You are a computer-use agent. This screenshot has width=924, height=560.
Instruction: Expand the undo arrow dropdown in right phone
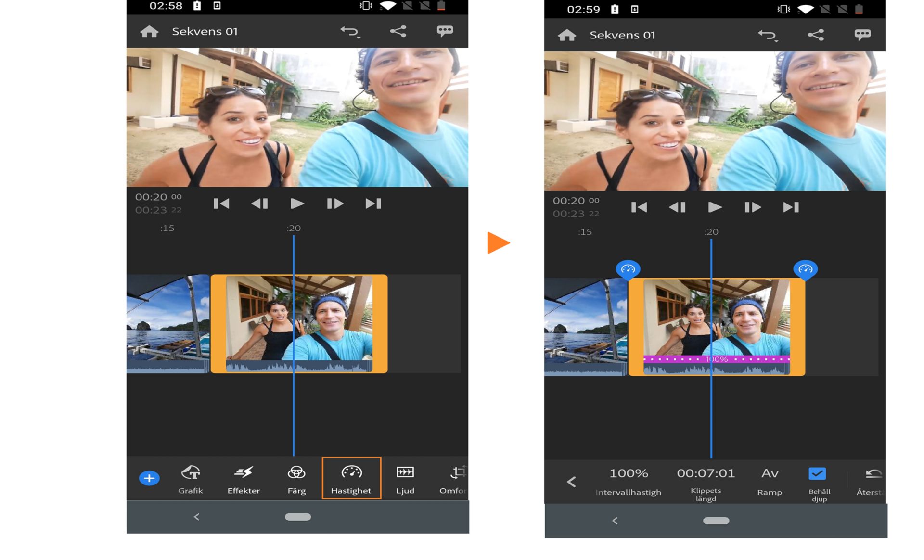pos(768,35)
